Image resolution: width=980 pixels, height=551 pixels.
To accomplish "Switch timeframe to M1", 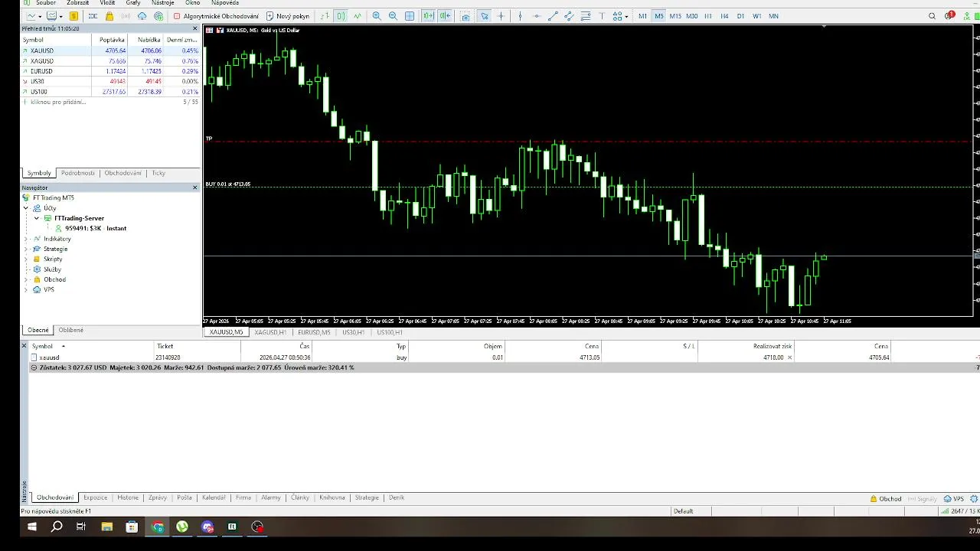I will [642, 16].
